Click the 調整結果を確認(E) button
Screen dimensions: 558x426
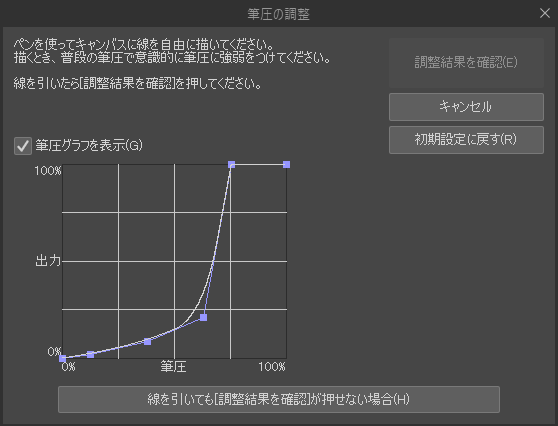[x=466, y=63]
